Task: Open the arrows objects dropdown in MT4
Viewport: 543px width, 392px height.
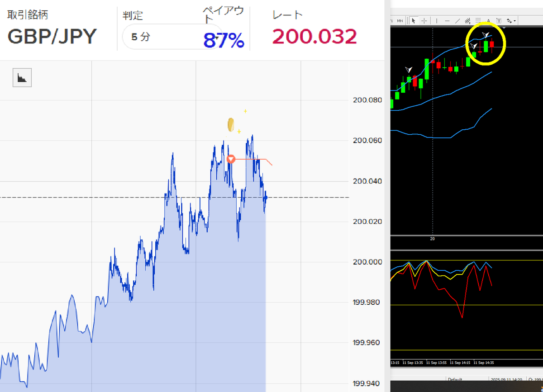Action: [511, 21]
